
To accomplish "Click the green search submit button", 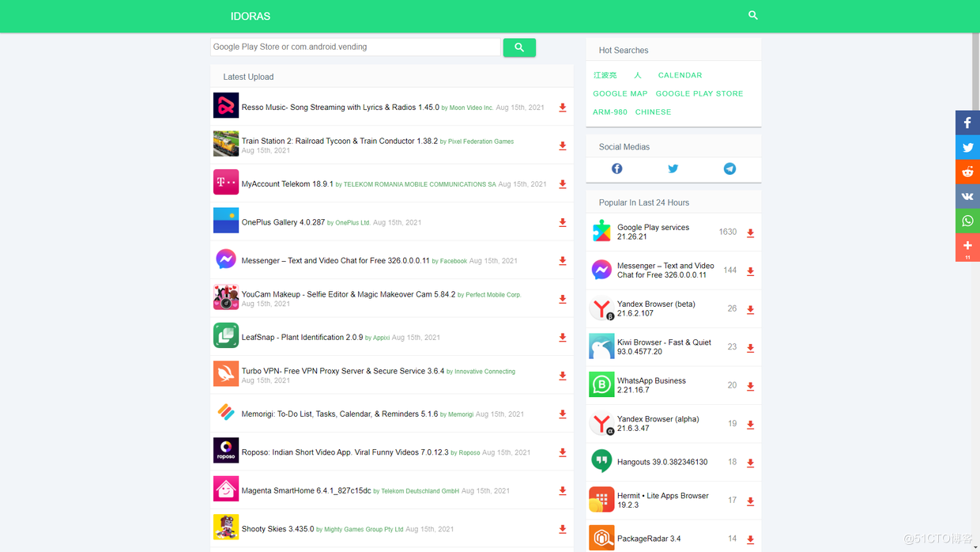I will point(519,47).
